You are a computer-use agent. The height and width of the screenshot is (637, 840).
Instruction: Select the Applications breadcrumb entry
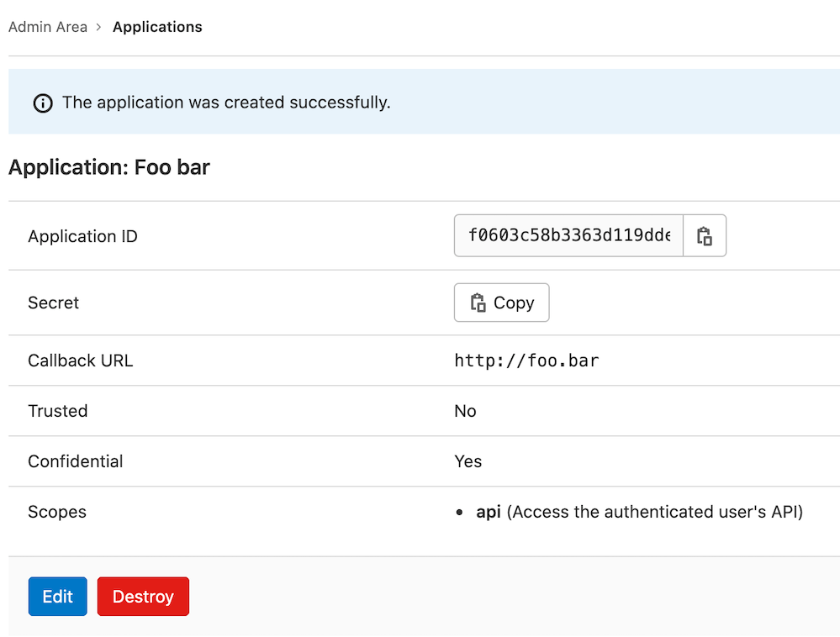[157, 26]
